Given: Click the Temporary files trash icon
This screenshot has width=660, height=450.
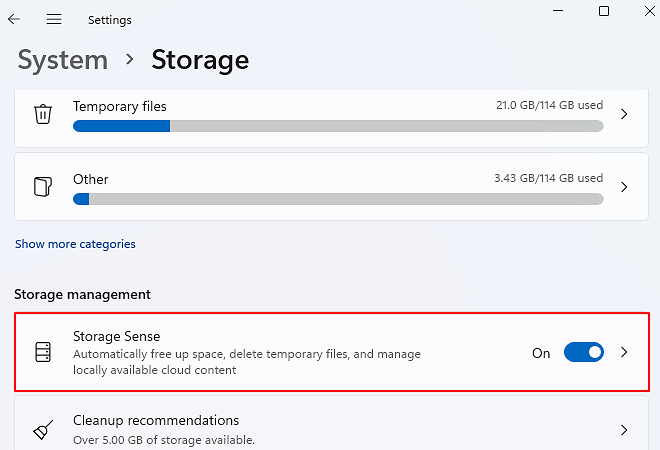Looking at the screenshot, I should pos(43,114).
